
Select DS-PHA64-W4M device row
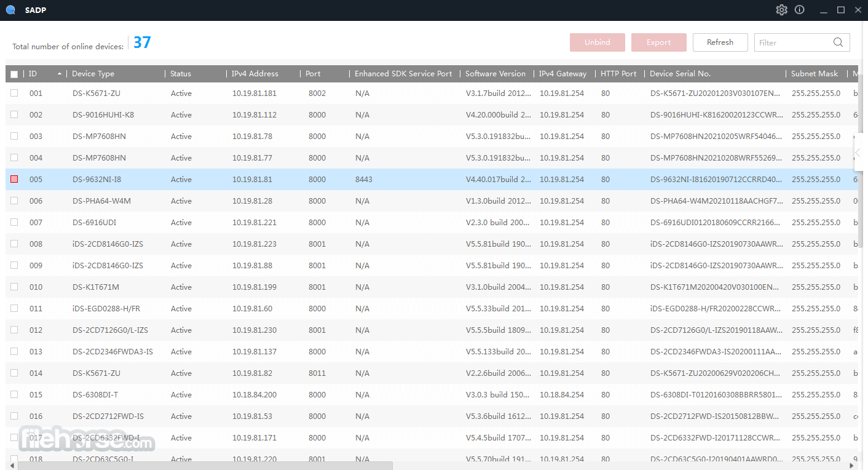point(432,201)
